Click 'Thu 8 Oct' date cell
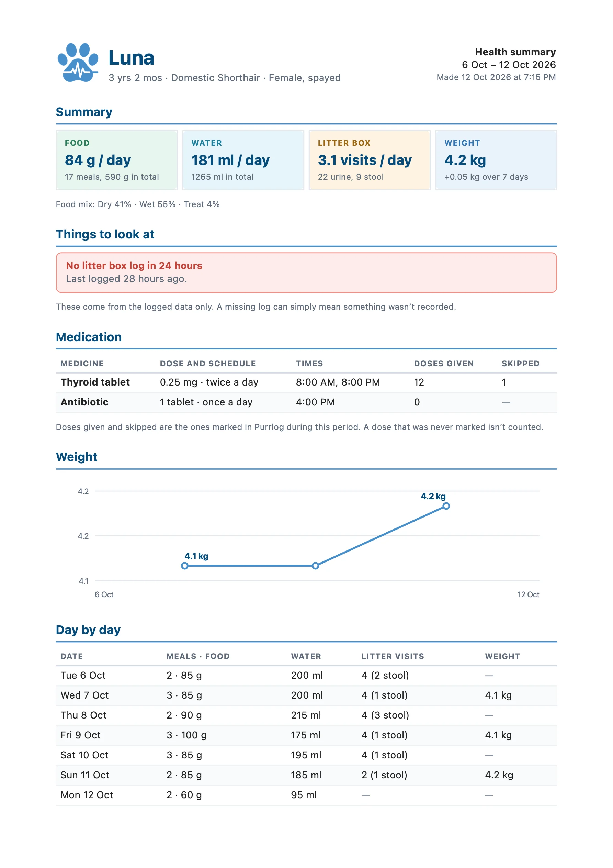The image size is (613, 868). [x=83, y=715]
